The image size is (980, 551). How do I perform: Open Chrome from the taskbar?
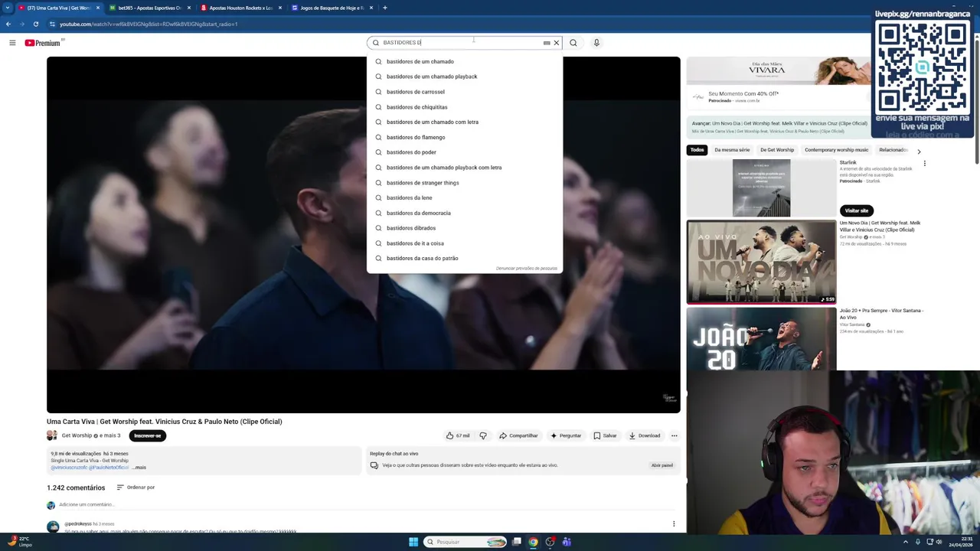coord(533,542)
